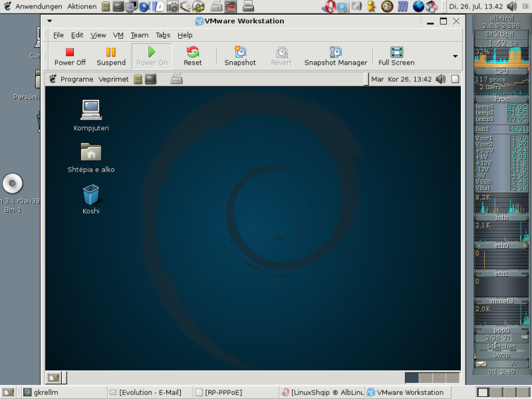532x399 pixels.
Task: Start host screenshot camera tool
Action: tap(172, 7)
